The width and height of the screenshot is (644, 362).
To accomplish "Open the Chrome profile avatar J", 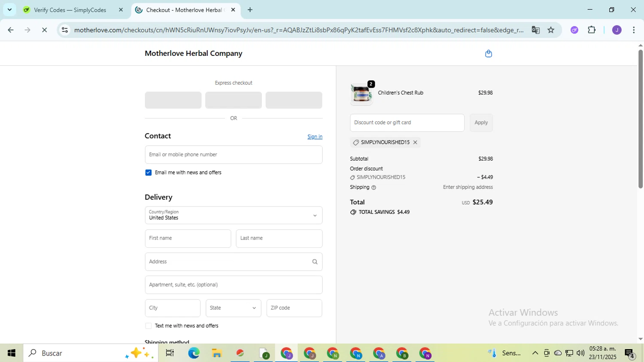I will tap(617, 30).
